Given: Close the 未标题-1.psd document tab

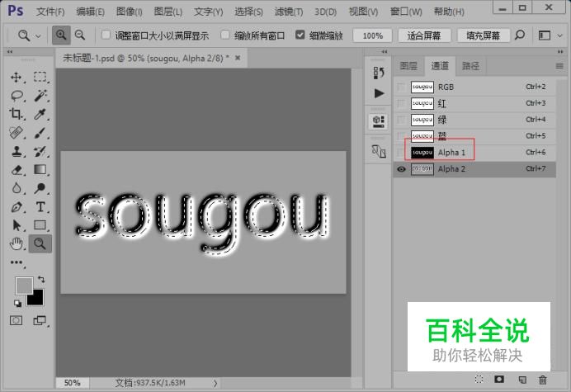Looking at the screenshot, I should pyautogui.click(x=238, y=58).
